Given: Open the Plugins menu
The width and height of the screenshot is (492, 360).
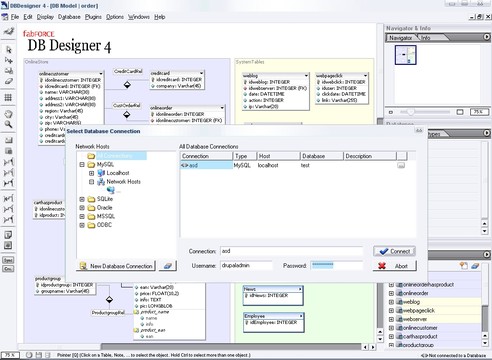Looking at the screenshot, I should click(x=93, y=17).
